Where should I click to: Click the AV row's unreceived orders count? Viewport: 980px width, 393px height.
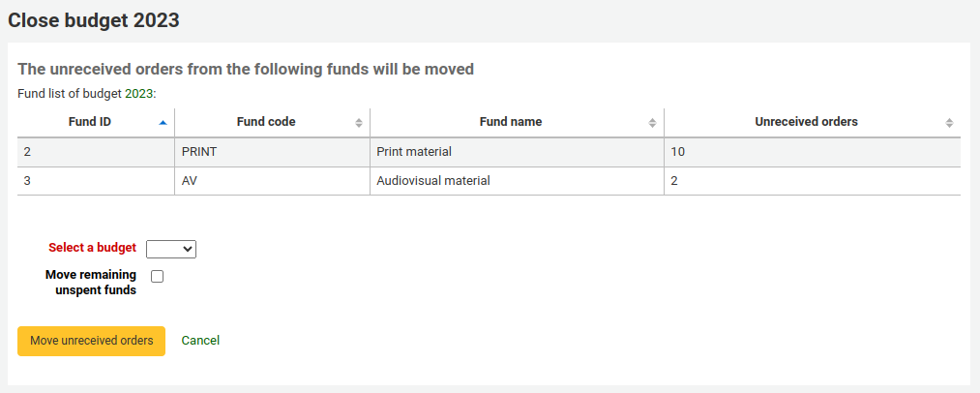pos(674,181)
